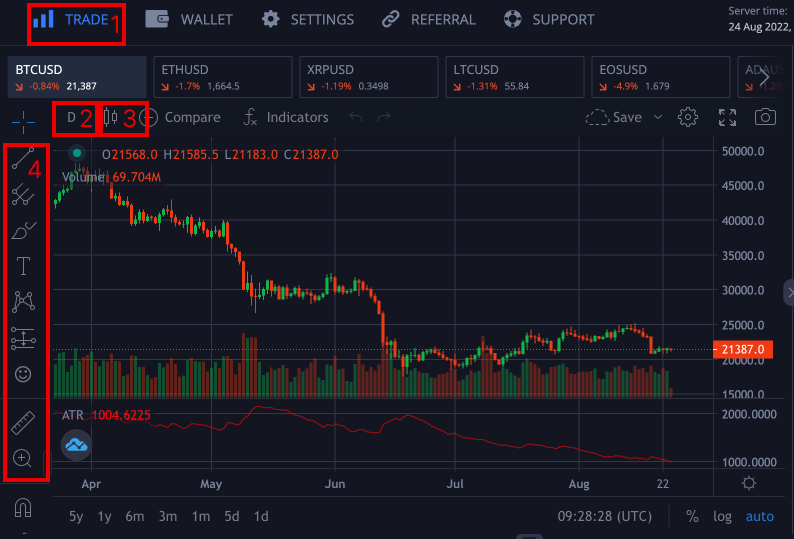The image size is (794, 539).
Task: Open the emoji icons tool
Action: [x=23, y=375]
